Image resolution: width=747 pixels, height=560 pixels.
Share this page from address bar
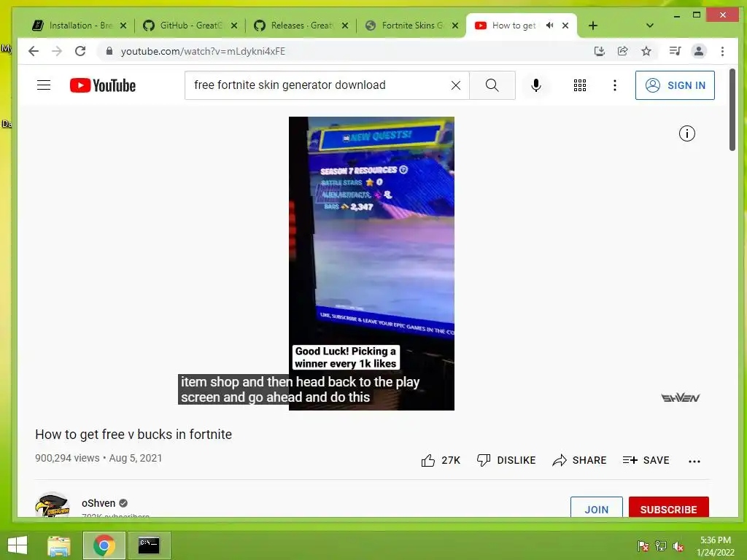623,51
